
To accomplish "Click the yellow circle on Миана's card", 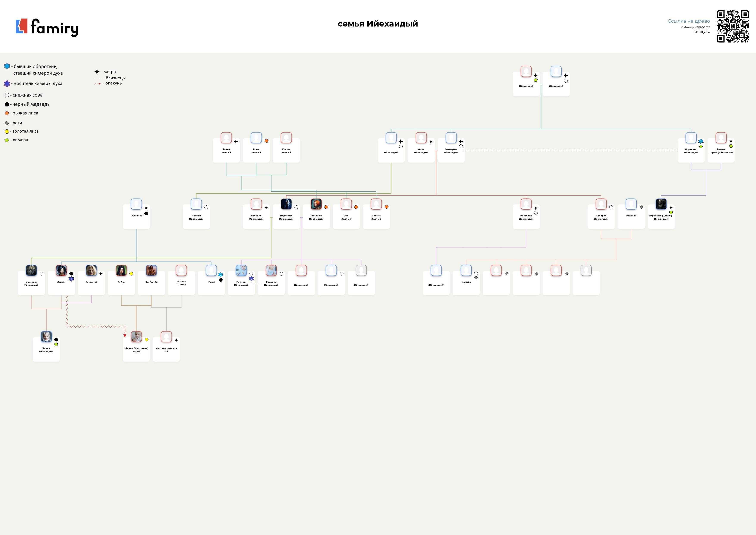I will (147, 340).
